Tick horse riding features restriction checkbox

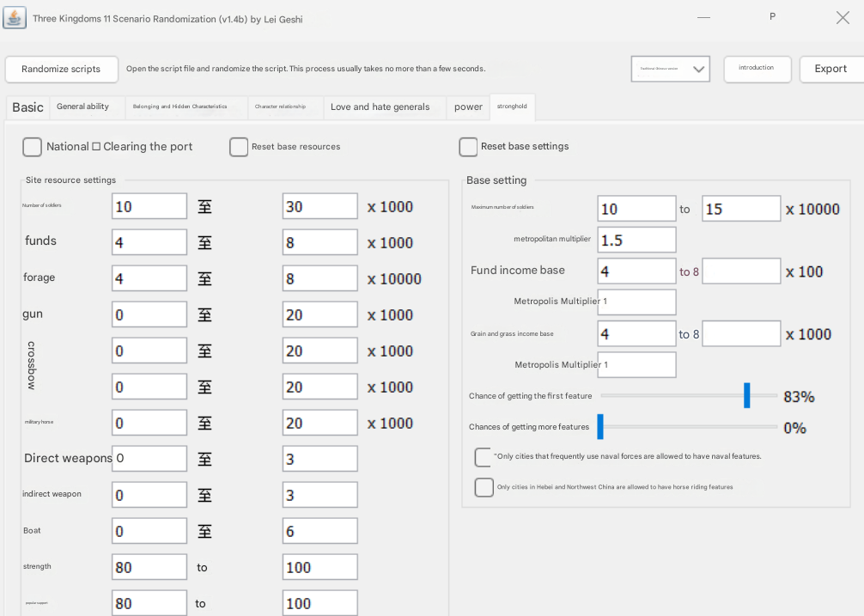point(484,487)
